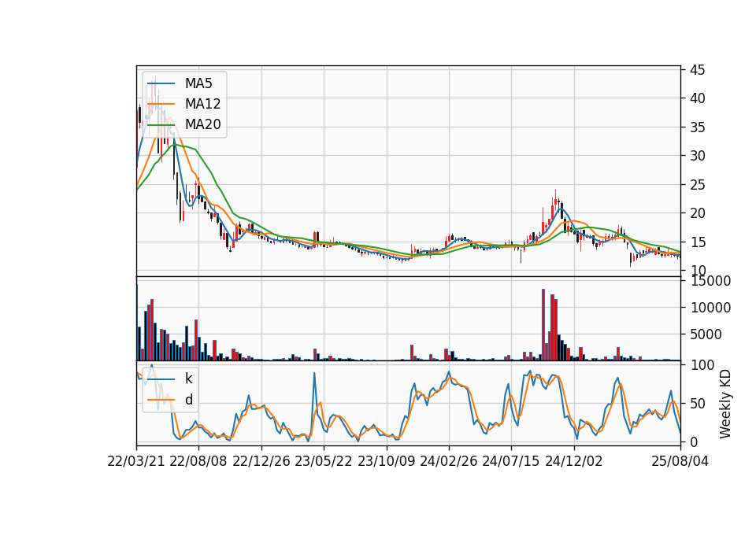
Task: Click the 24/02/26 date axis label
Action: tap(448, 461)
